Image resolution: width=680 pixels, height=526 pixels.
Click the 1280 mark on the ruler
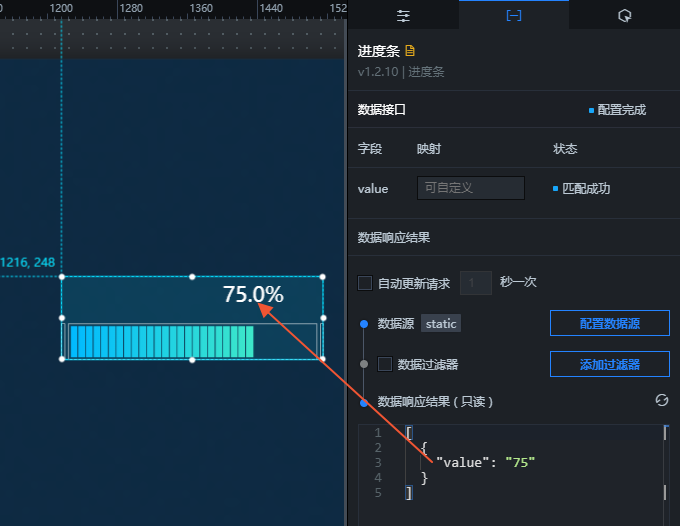pos(131,8)
